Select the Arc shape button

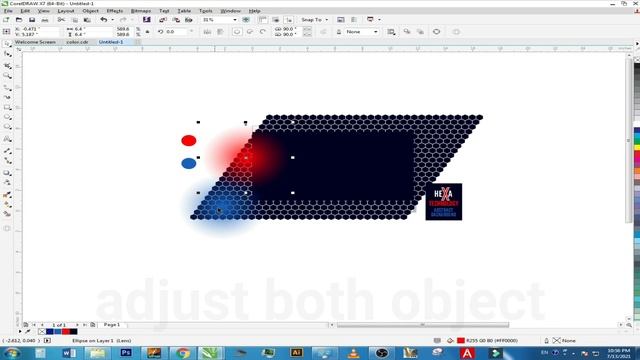[x=263, y=32]
